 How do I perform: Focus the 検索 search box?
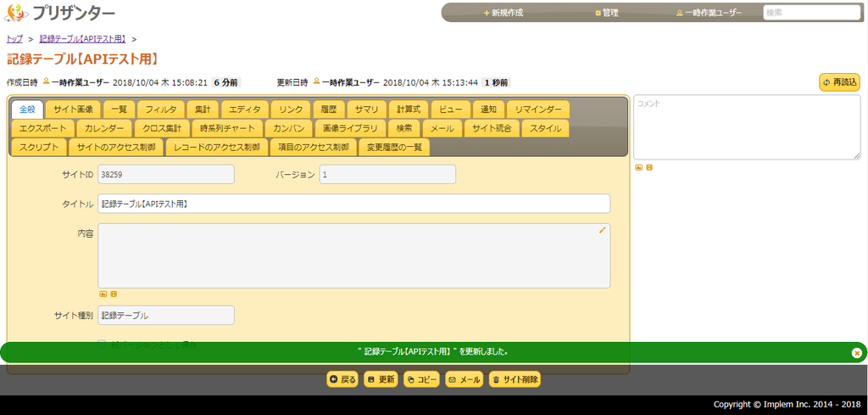(811, 12)
